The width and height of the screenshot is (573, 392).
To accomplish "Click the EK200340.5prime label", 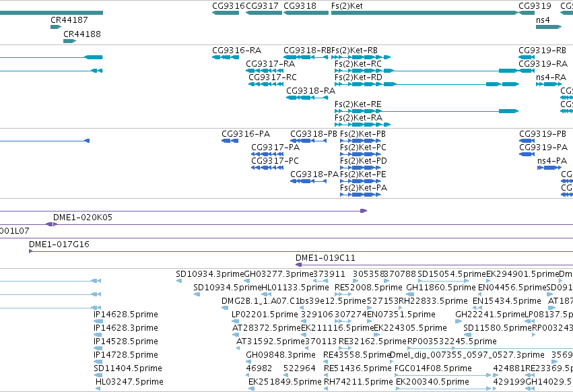I will [x=432, y=382].
